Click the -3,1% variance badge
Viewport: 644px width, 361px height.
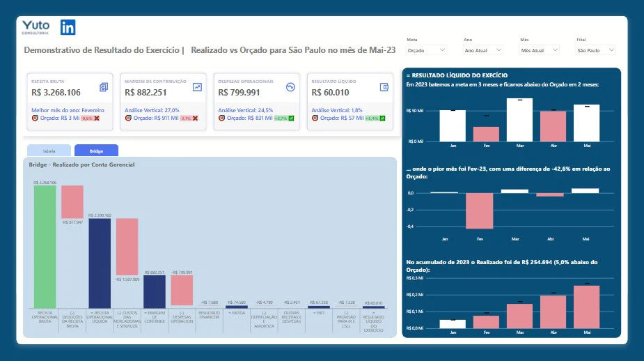[186, 118]
